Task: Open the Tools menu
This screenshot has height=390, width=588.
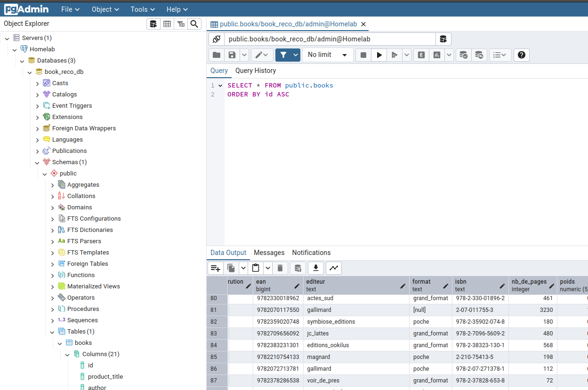Action: (144, 9)
